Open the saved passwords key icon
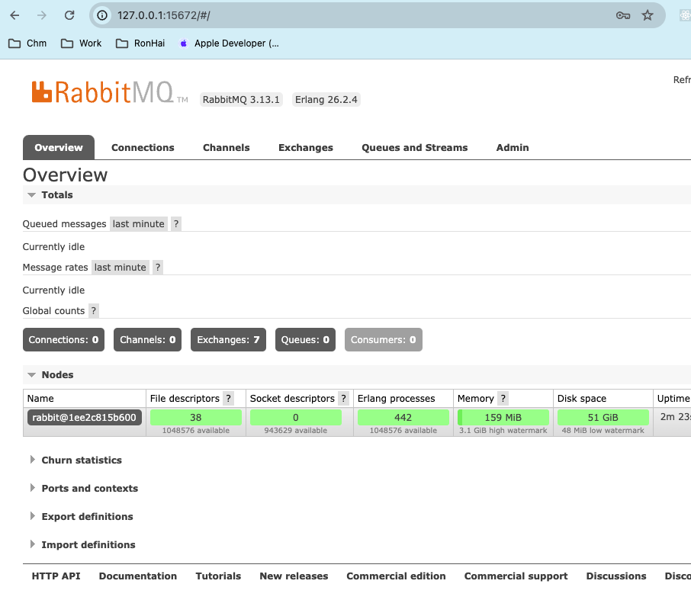Screen dimensions: 691x616 622,15
